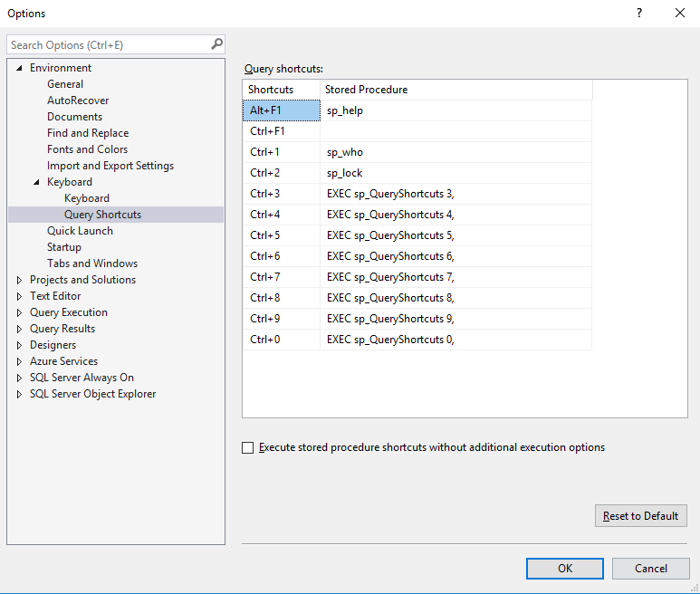Click EXEC sp_QueryShortcuts 6, cell
The width and height of the screenshot is (700, 594).
[455, 256]
